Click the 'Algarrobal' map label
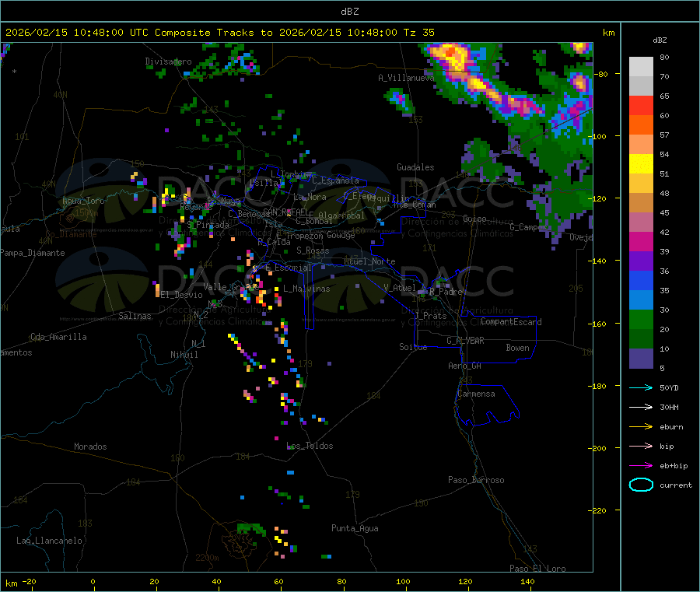Image resolution: width=700 pixels, height=592 pixels. pos(341,215)
